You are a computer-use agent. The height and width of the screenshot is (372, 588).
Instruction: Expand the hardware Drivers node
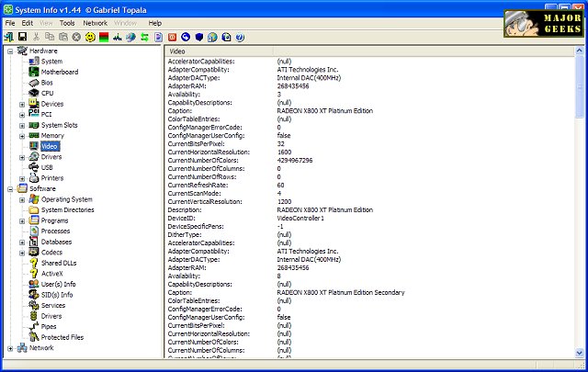point(22,157)
